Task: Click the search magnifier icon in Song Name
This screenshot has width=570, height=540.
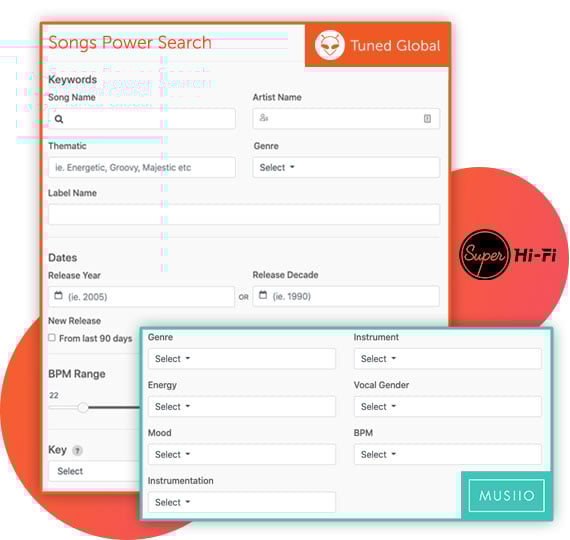Action: tap(59, 119)
